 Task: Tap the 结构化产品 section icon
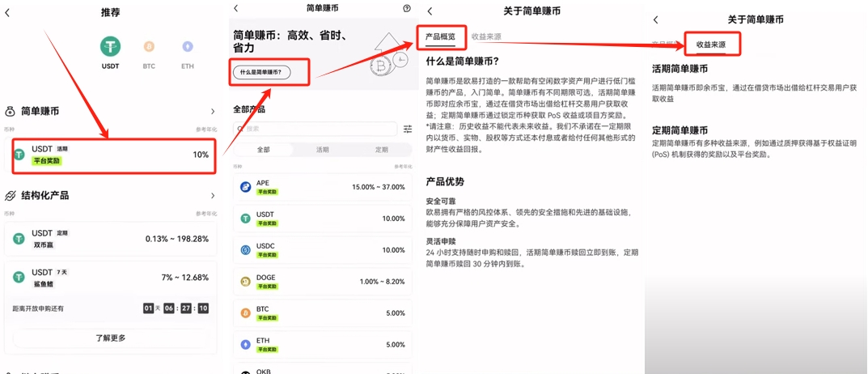point(10,196)
